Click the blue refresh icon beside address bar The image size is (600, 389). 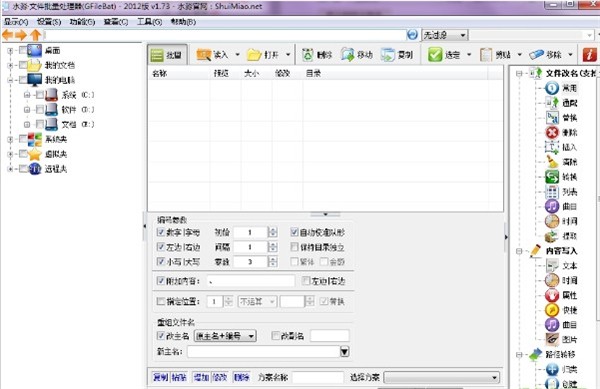[x=412, y=35]
